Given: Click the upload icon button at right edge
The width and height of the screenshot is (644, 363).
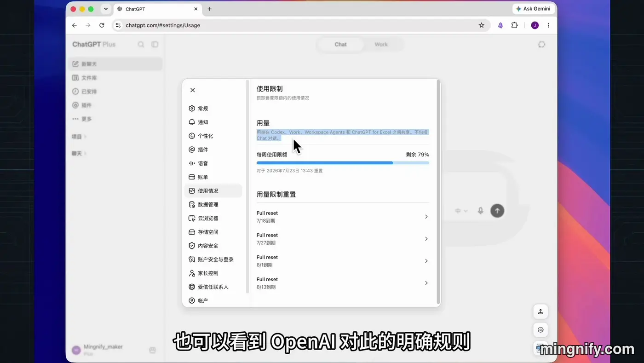Looking at the screenshot, I should point(540,311).
